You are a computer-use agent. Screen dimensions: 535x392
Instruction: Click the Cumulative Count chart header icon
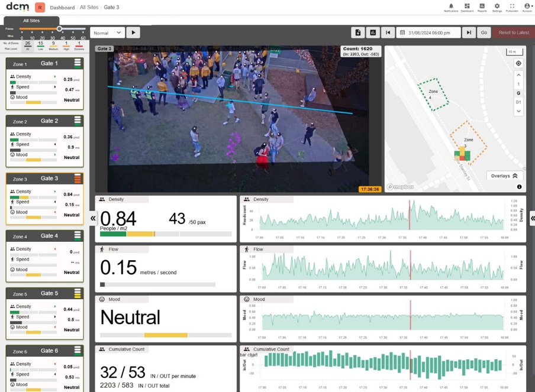pyautogui.click(x=247, y=349)
